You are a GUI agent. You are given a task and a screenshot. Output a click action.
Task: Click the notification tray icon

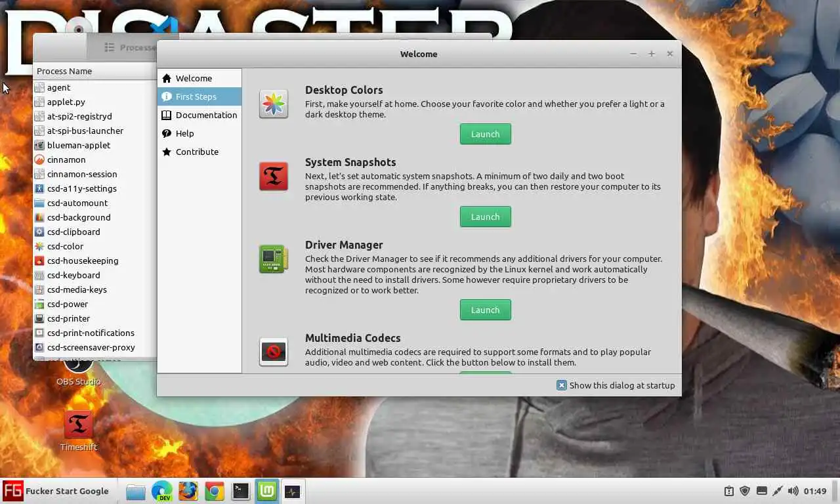pos(729,491)
